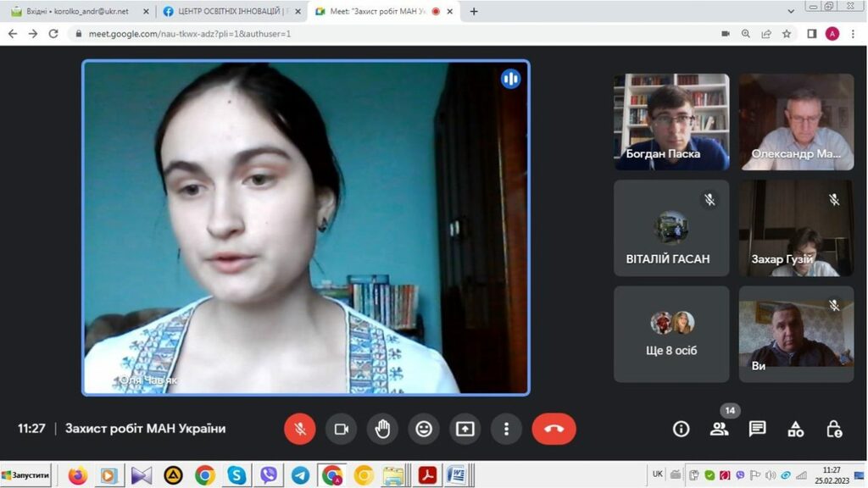Open Telegram from the taskbar
This screenshot has height=488, width=868.
300,475
